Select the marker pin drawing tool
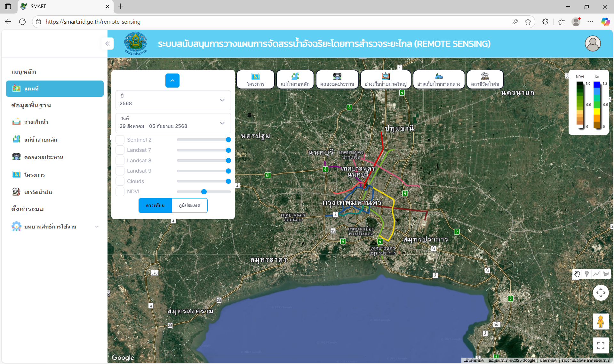 [586, 274]
